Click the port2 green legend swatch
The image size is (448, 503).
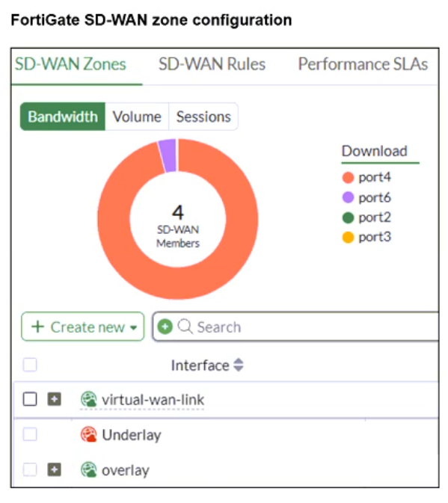[x=348, y=217]
